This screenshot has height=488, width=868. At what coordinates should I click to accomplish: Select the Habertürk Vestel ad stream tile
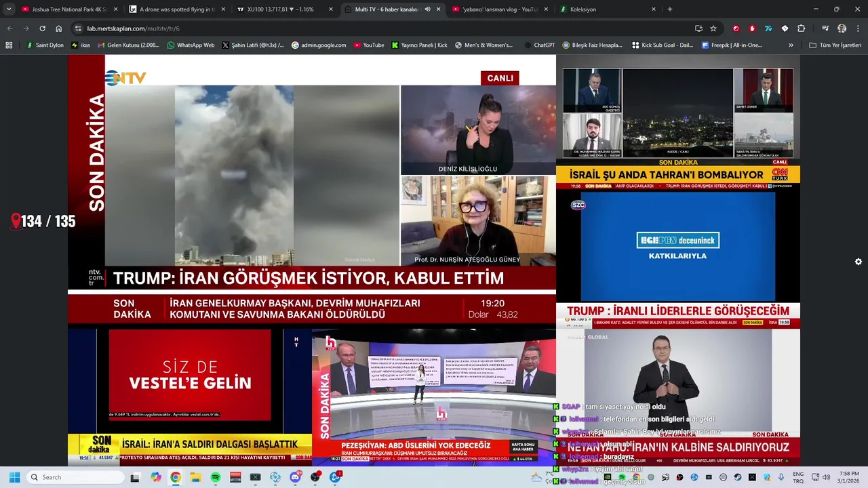190,396
